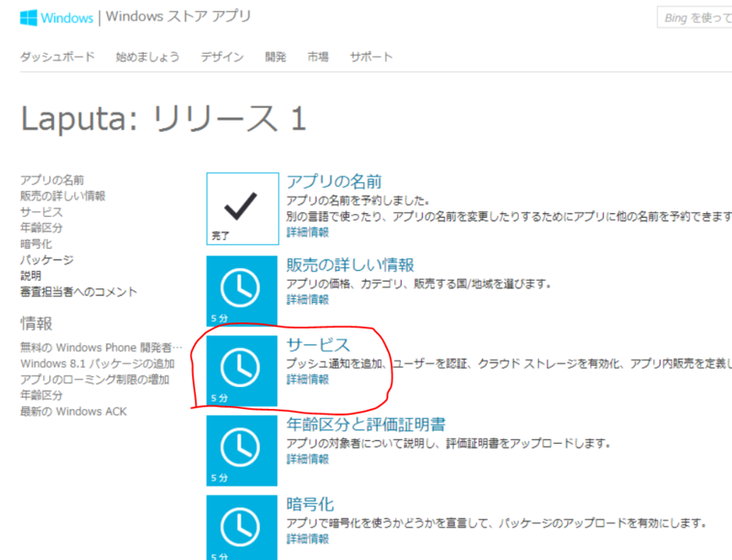Open 詳細情報 under 年齢区分と評価証明書
This screenshot has width=732, height=560.
(307, 459)
